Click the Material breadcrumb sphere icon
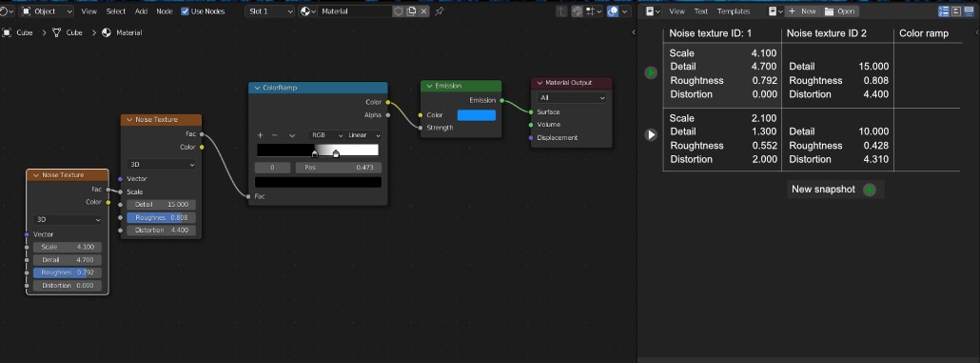Screen dimensions: 980x363 click(x=107, y=32)
